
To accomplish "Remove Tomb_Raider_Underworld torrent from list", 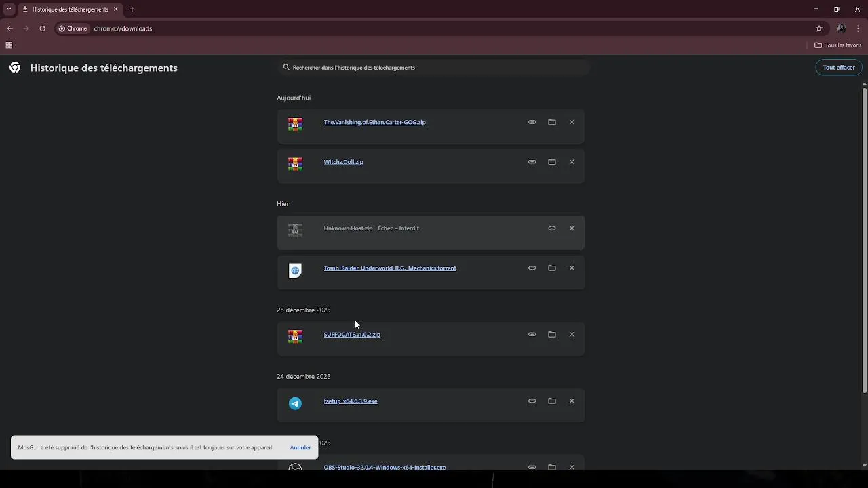I will pos(572,268).
